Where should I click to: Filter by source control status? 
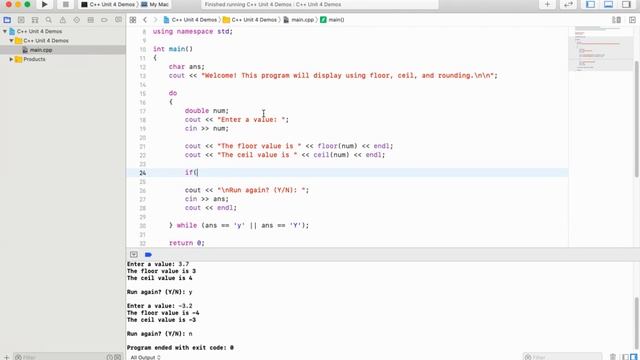point(118,357)
